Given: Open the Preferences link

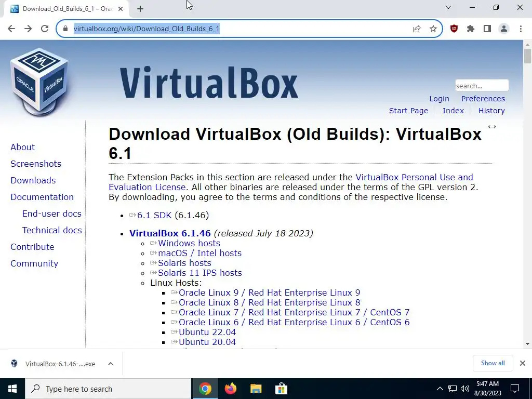Looking at the screenshot, I should coord(483,99).
